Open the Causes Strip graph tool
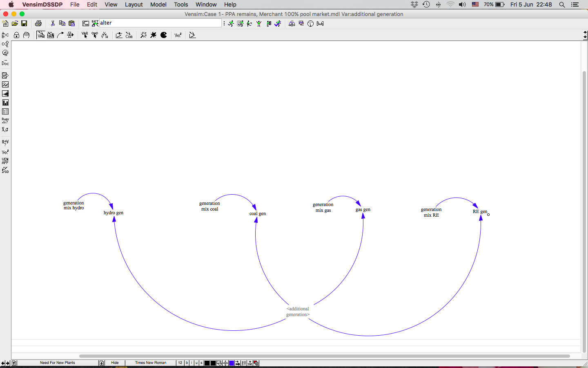Screen dimensions: 588x368 [5, 76]
